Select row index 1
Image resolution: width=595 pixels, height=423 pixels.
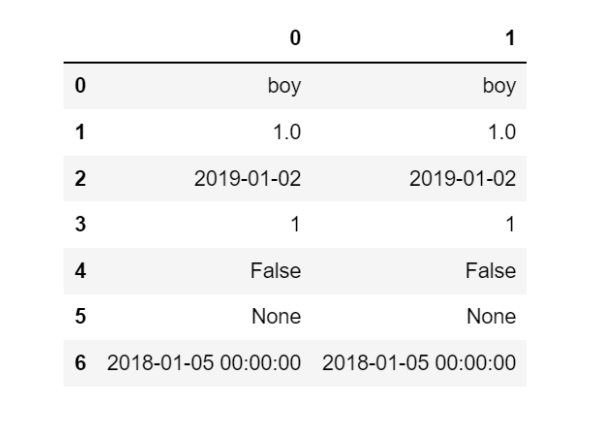click(x=80, y=132)
